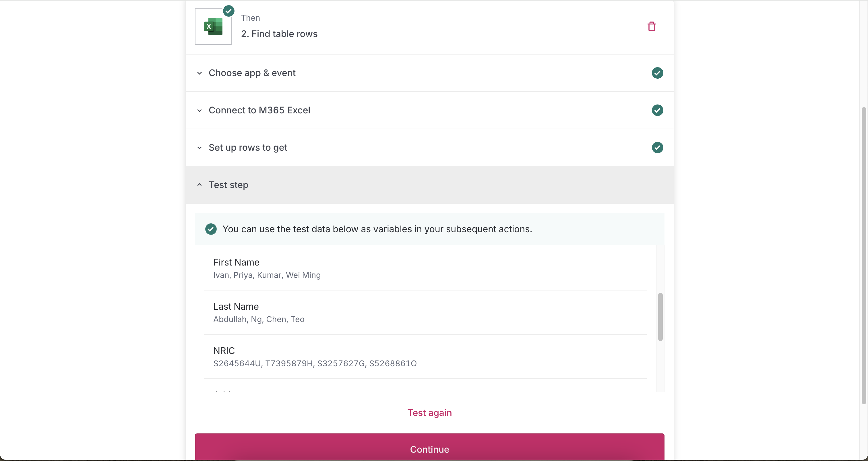
Task: Expand the Choose app & event chevron
Action: tap(199, 73)
